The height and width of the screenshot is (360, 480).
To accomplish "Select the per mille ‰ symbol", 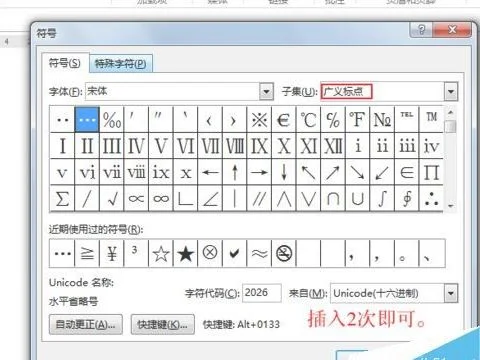I will (112, 119).
